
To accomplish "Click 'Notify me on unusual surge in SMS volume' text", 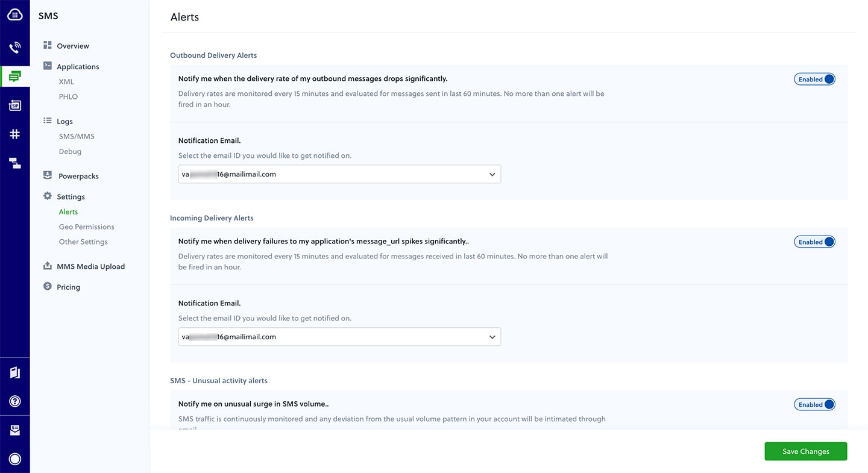I will click(x=253, y=404).
